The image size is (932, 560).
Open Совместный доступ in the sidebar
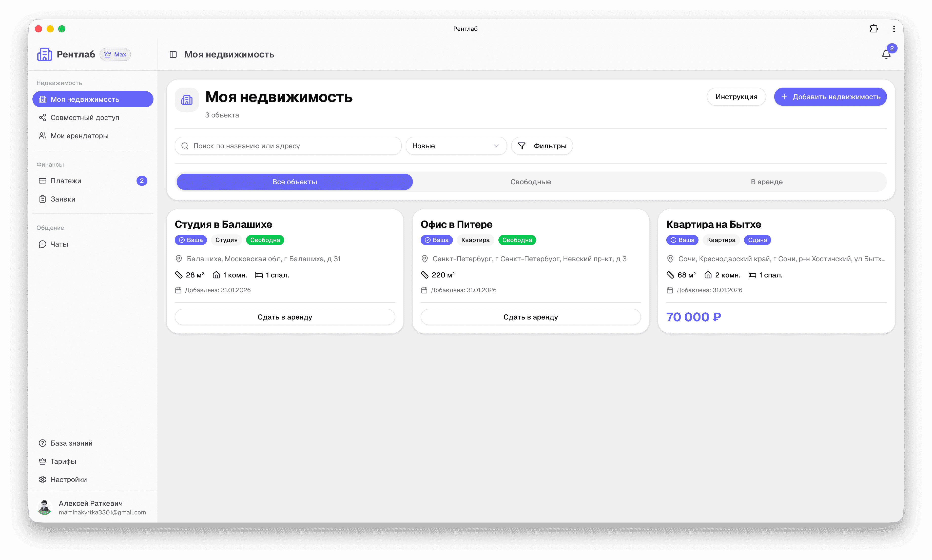click(x=85, y=117)
